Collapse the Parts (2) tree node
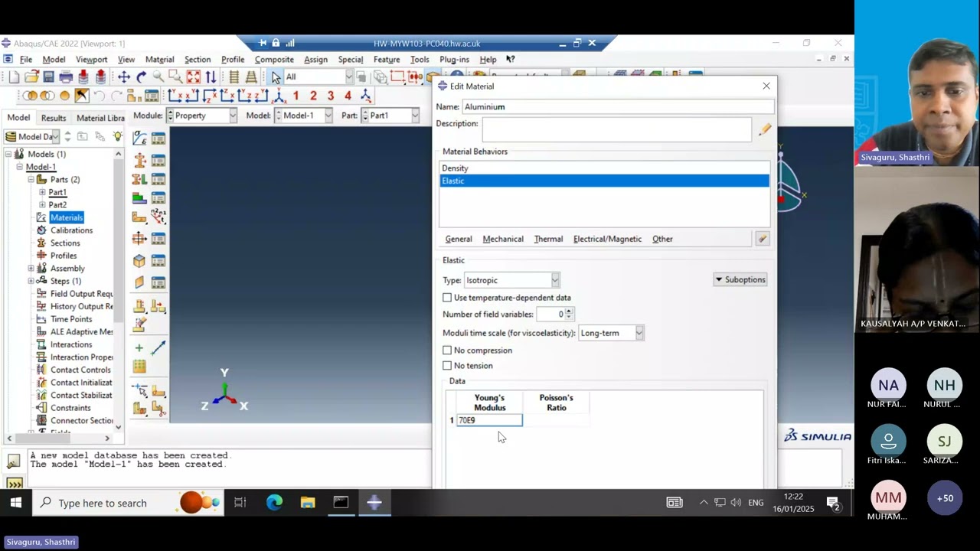The height and width of the screenshot is (551, 980). pyautogui.click(x=31, y=179)
